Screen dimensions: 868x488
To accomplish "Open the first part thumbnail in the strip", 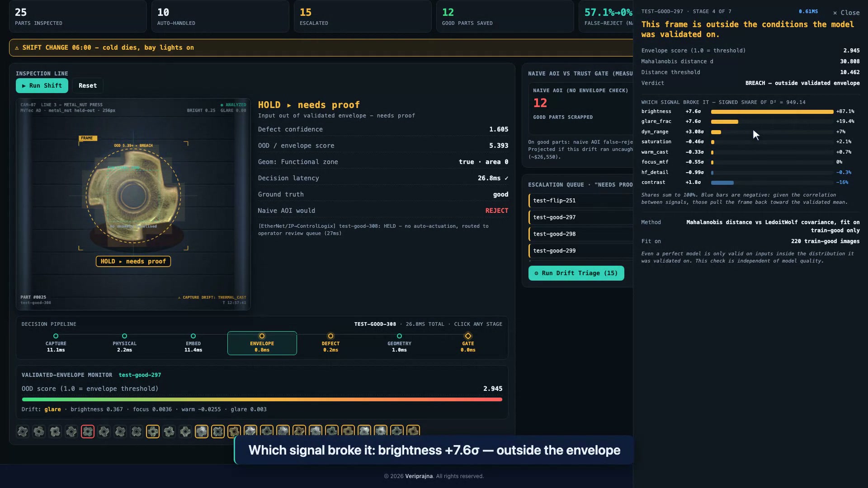I will [23, 432].
